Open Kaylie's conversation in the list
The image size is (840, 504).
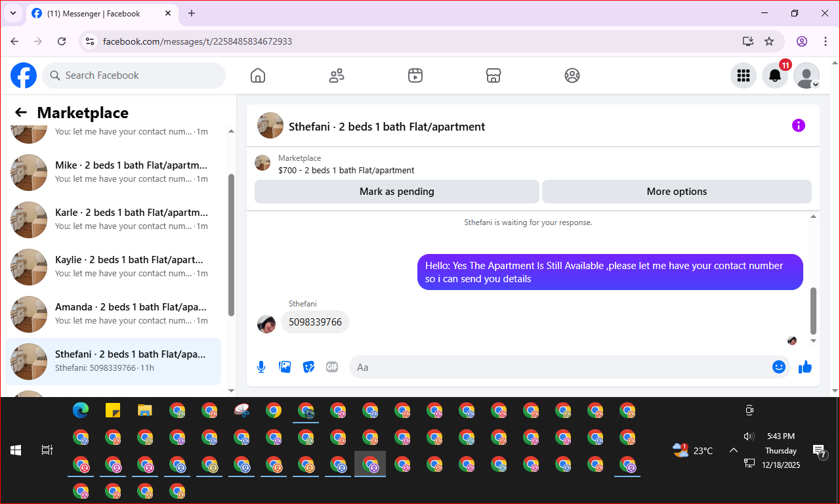tap(114, 267)
